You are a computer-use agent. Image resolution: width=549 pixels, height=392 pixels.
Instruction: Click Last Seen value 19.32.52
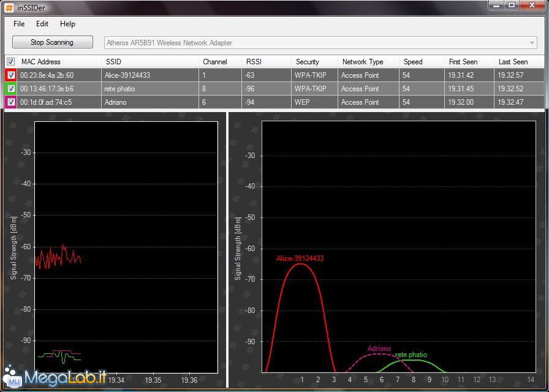point(510,89)
